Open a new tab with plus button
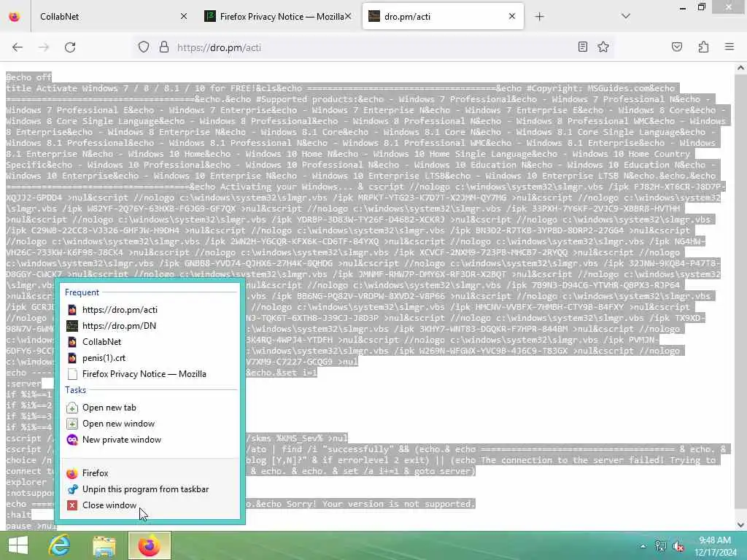 click(x=539, y=17)
